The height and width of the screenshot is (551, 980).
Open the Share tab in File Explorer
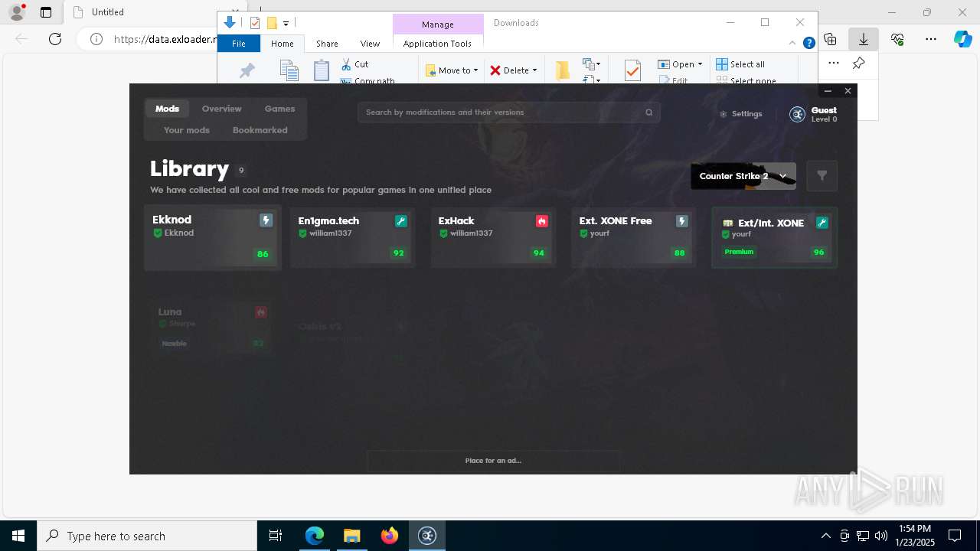(327, 44)
